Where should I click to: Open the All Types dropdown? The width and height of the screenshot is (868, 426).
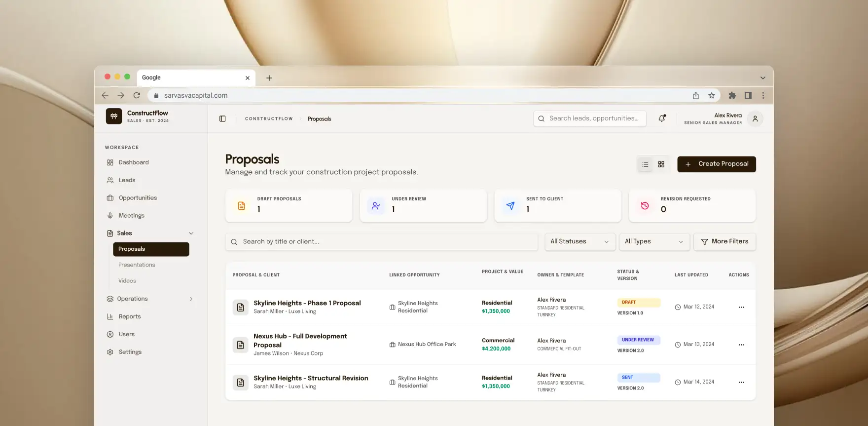click(x=654, y=241)
